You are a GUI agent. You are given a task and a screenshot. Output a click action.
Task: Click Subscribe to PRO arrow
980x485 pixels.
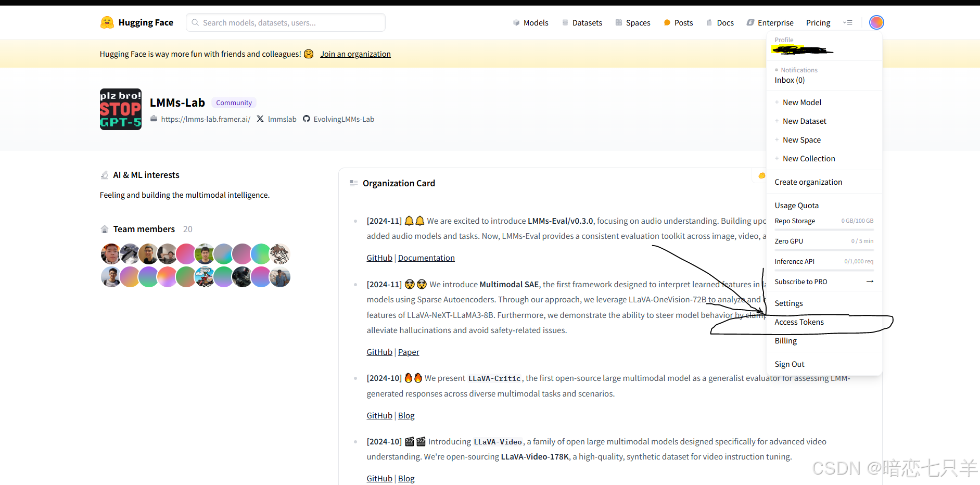tap(870, 282)
